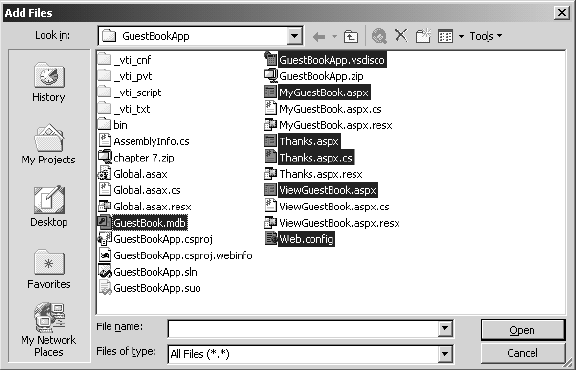The height and width of the screenshot is (370, 576).
Task: Jump to Desktop in places bar
Action: point(49,206)
